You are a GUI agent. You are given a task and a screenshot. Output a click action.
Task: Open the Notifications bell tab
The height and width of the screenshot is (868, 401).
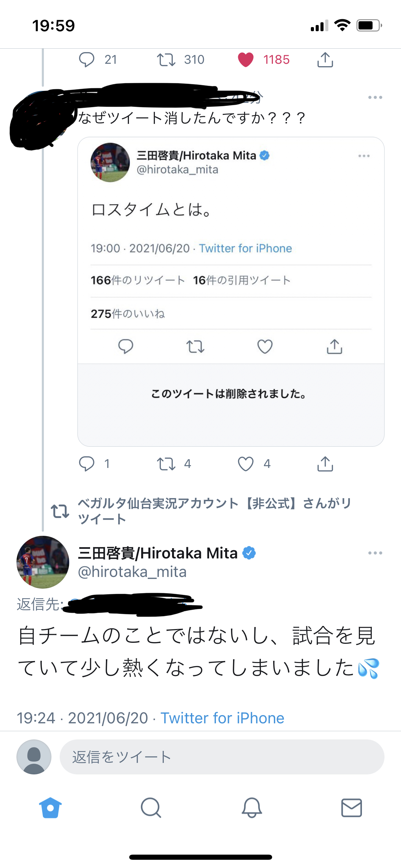(x=252, y=808)
